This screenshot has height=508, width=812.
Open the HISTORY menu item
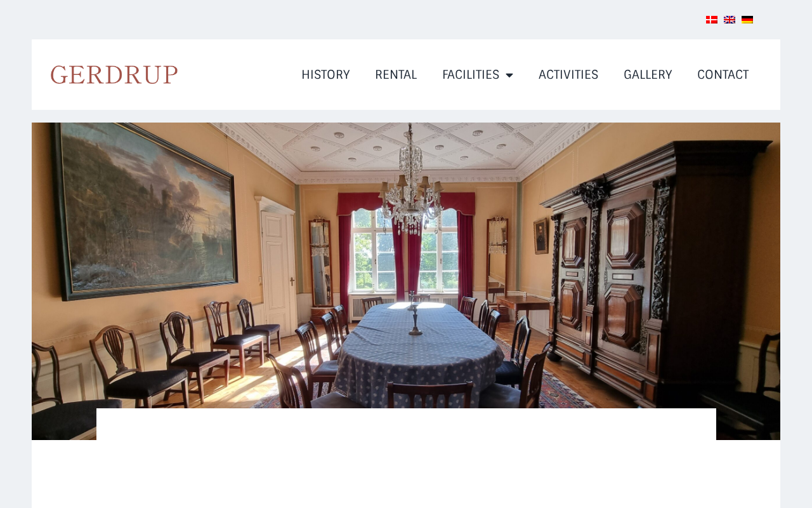325,75
